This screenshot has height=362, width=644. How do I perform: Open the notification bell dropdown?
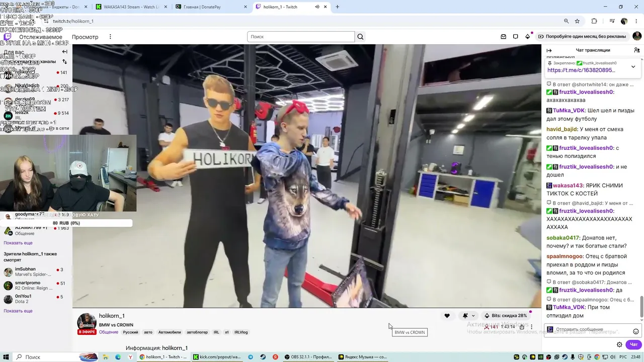click(468, 316)
